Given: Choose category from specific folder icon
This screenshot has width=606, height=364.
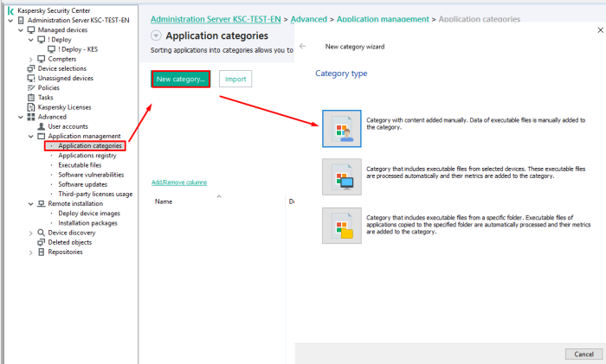Looking at the screenshot, I should (342, 226).
